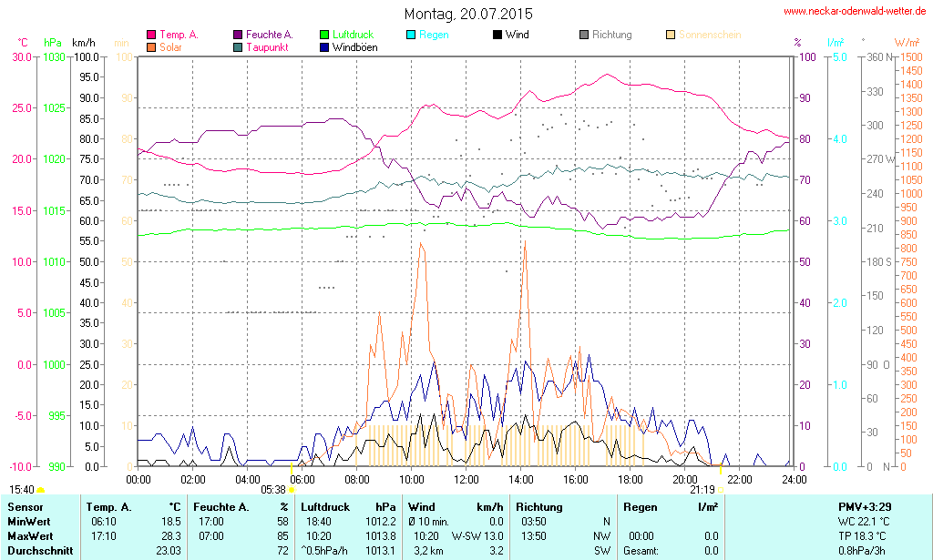The image size is (933, 560).
Task: Click the green Luftdruck legend swatch
Action: coord(325,35)
